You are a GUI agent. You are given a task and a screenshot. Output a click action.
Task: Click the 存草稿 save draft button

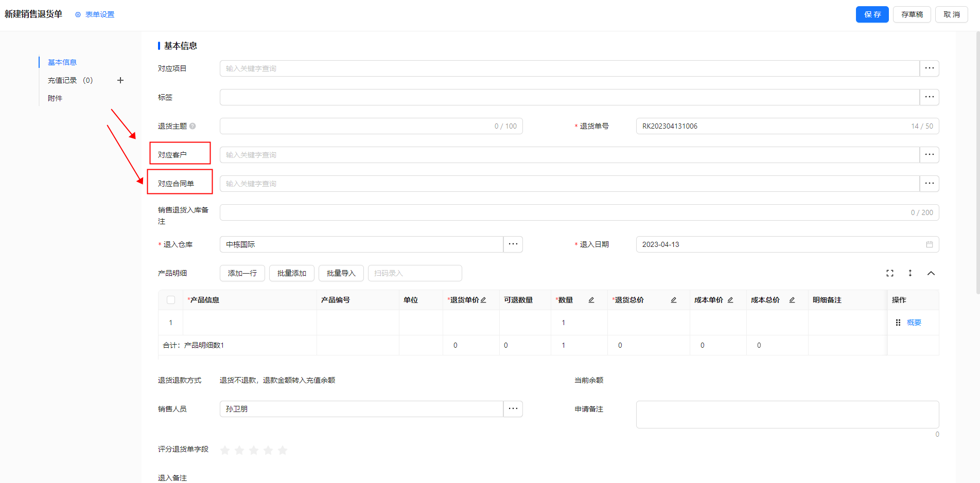[912, 14]
